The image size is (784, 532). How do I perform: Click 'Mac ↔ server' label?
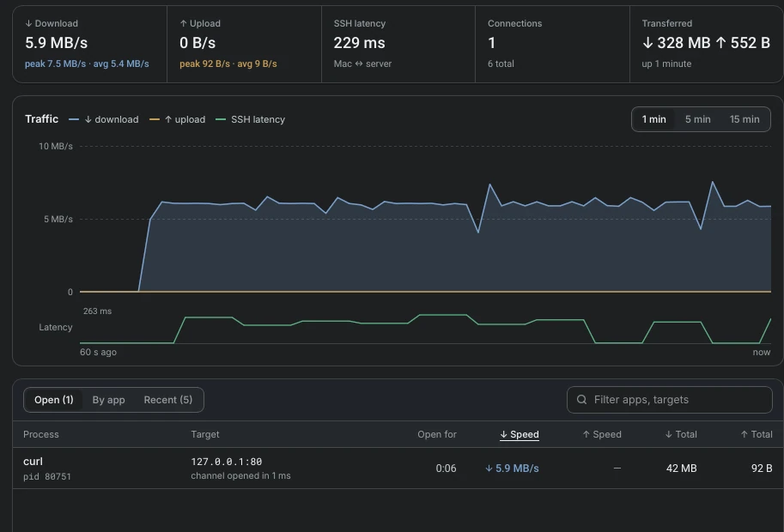coord(362,64)
